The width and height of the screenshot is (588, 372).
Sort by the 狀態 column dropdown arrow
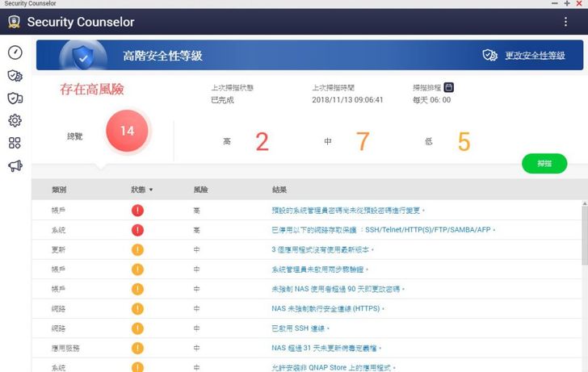click(x=151, y=190)
